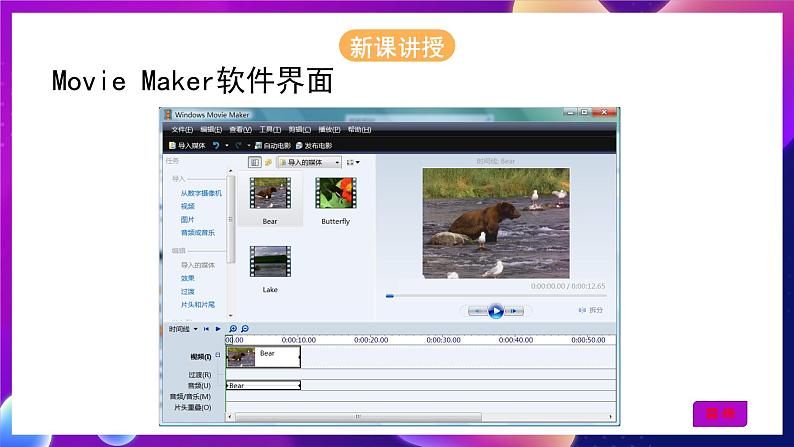Open the 帮助(H) menu

[x=359, y=130]
